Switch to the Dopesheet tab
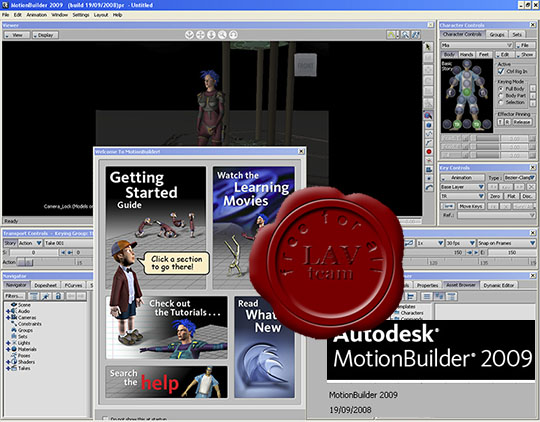Viewport: 540px width, 422px height. point(45,285)
